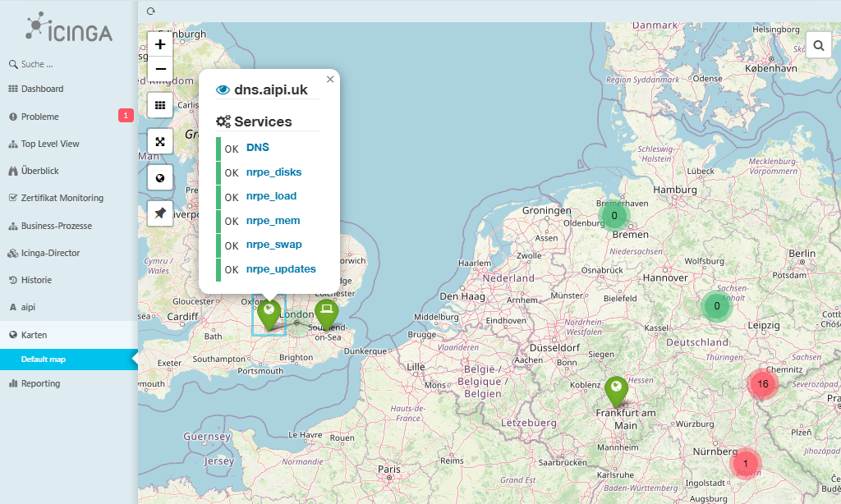841x504 pixels.
Task: Click the red cluster marker showing 16
Action: (x=762, y=384)
